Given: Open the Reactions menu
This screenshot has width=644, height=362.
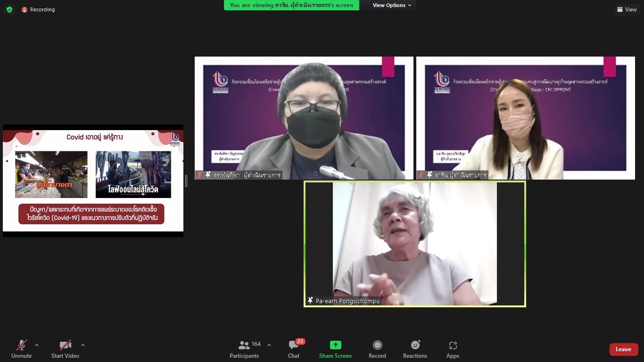Looking at the screenshot, I should (415, 349).
